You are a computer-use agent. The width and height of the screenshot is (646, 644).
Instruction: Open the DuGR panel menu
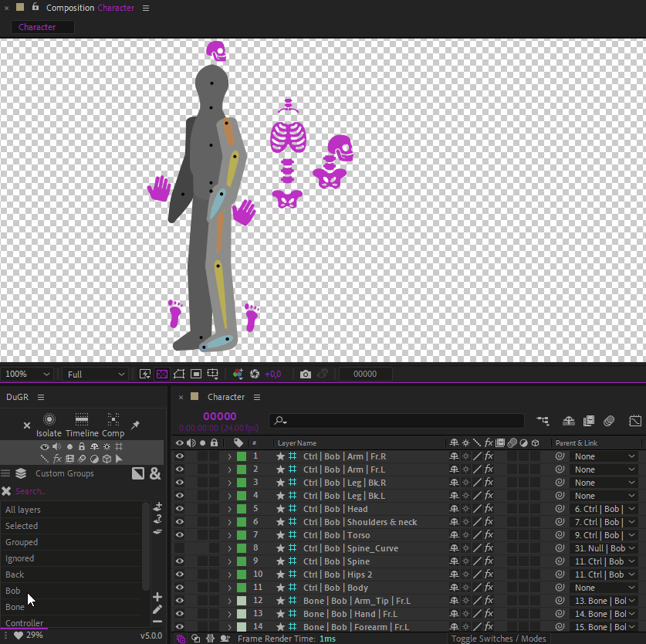point(41,397)
